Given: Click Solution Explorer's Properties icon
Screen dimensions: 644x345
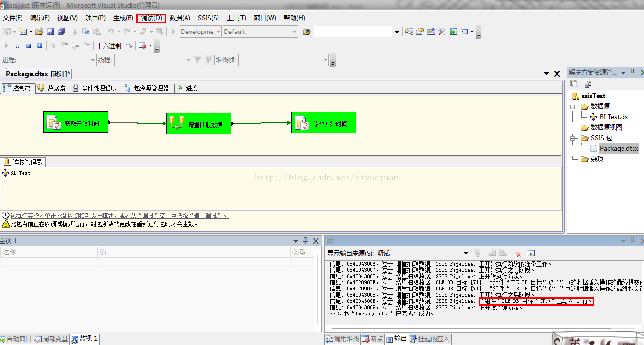Looking at the screenshot, I should click(x=574, y=84).
